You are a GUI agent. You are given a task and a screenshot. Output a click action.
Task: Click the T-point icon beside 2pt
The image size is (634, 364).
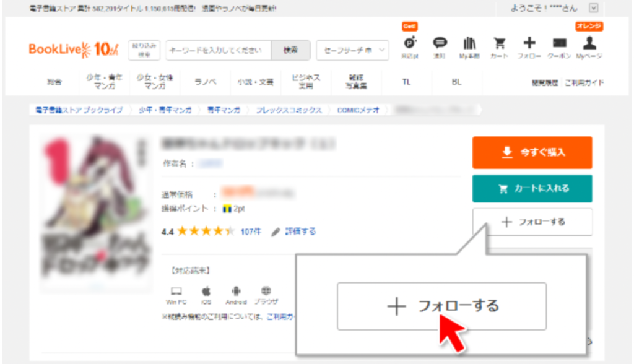tap(227, 209)
